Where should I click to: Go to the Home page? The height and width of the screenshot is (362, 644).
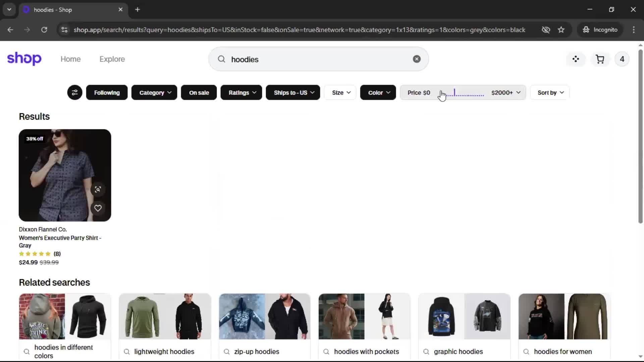pyautogui.click(x=70, y=59)
